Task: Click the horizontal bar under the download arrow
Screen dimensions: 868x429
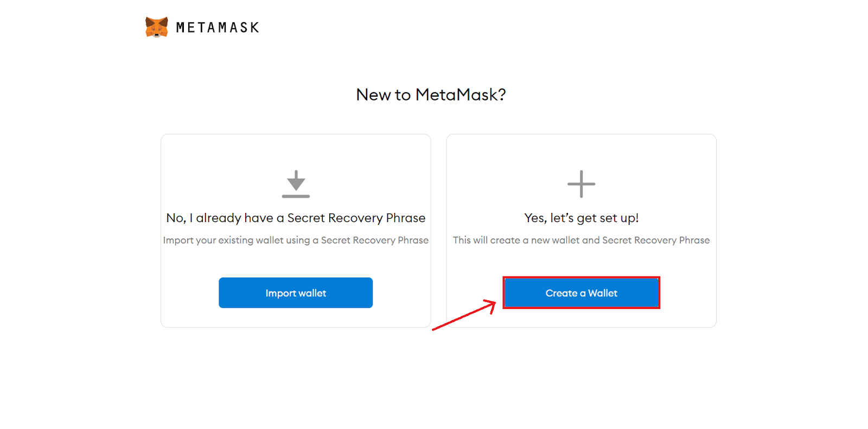Action: click(x=296, y=196)
